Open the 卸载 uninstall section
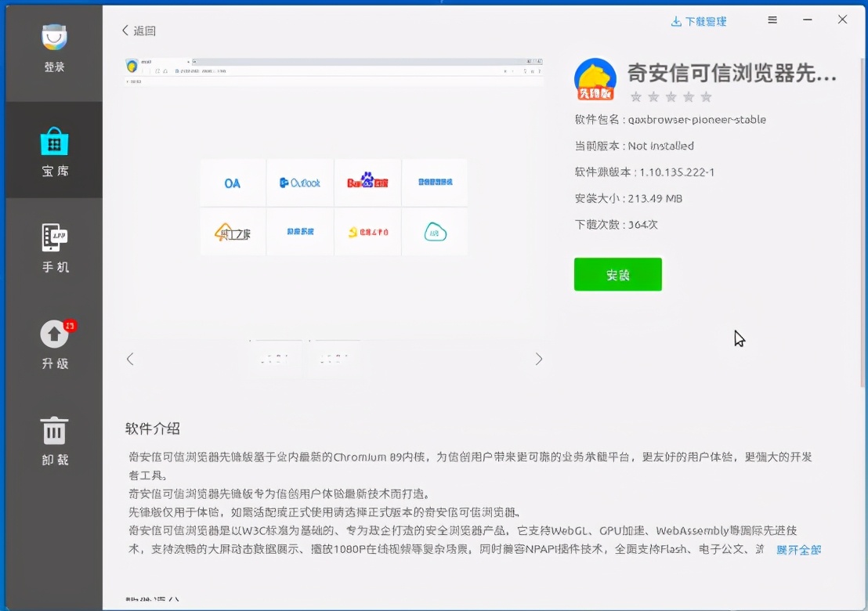Screen dimensions: 868x611 pyautogui.click(x=54, y=440)
